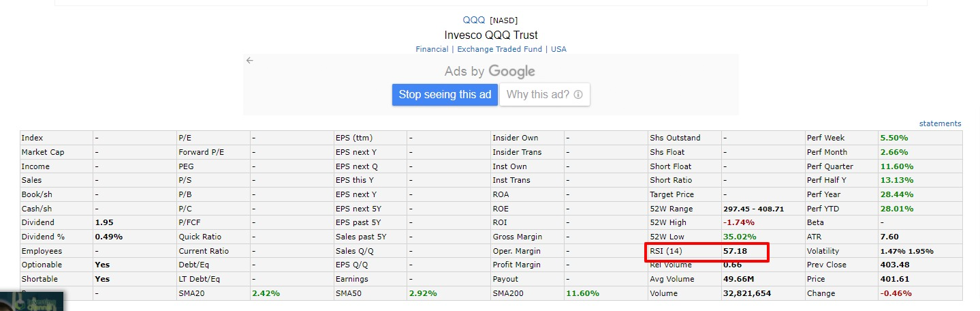Click the Volume value 32,821,654
The height and width of the screenshot is (311, 980).
click(747, 293)
